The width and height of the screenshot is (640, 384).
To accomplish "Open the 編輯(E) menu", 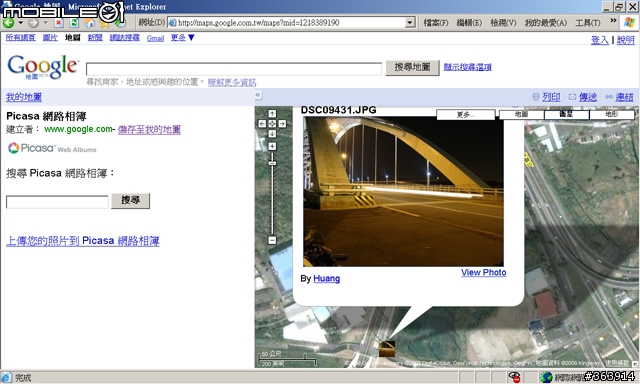I will [x=469, y=23].
